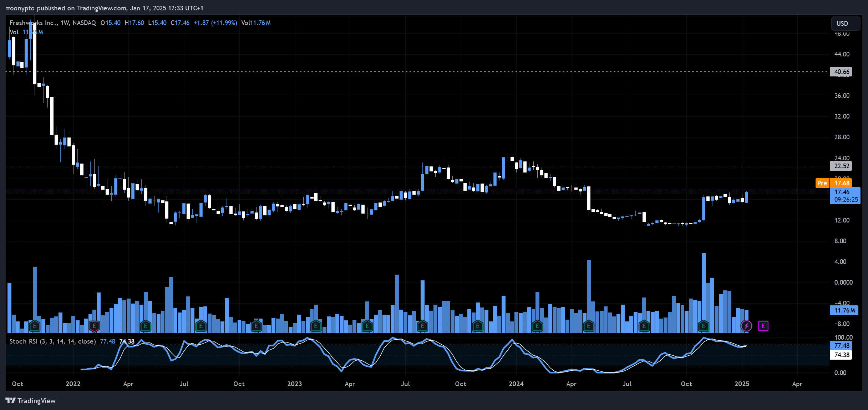
Task: Select the Vol indicator legend
Action: (26, 32)
